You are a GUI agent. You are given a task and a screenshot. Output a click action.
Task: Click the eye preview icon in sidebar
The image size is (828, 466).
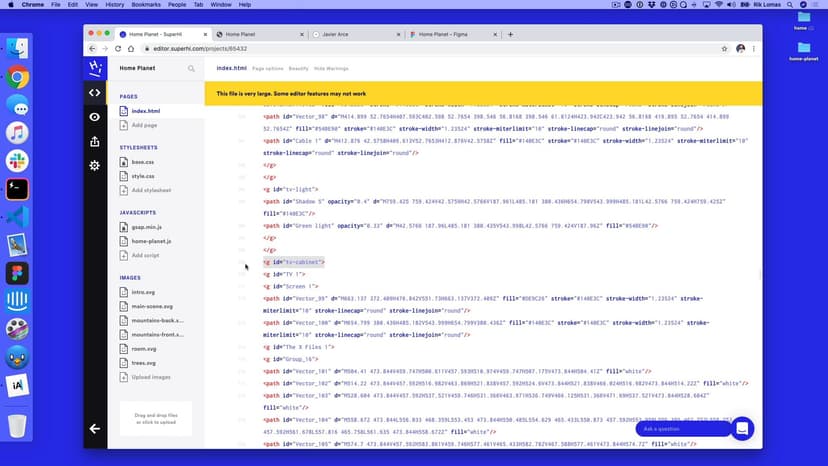pyautogui.click(x=94, y=117)
